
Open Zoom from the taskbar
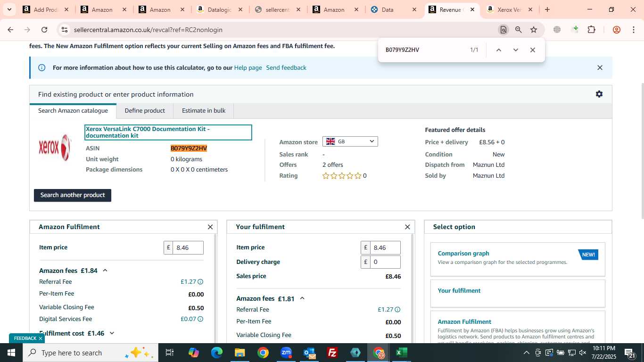click(286, 353)
